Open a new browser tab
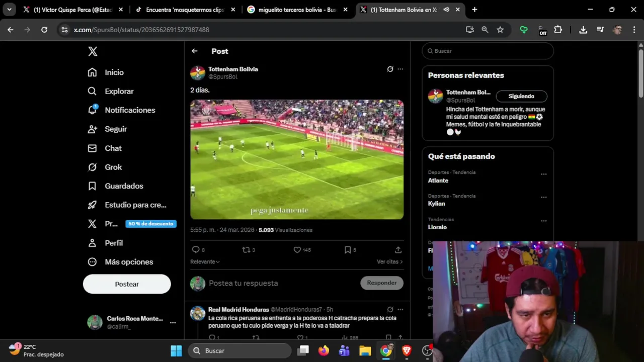This screenshot has width=644, height=362. (x=474, y=10)
